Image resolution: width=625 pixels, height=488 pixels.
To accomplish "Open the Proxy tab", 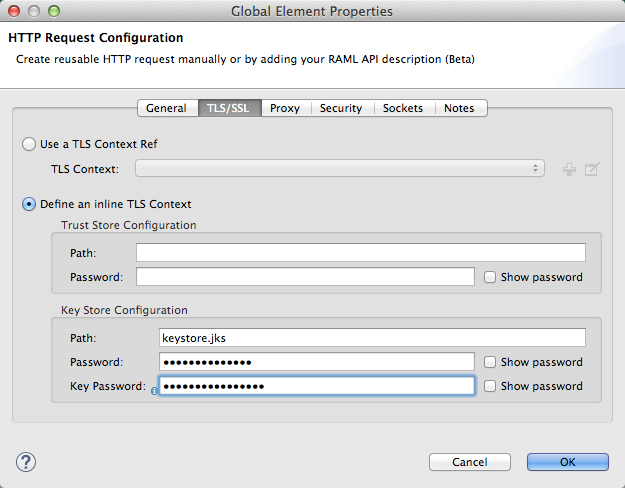I will pyautogui.click(x=285, y=108).
